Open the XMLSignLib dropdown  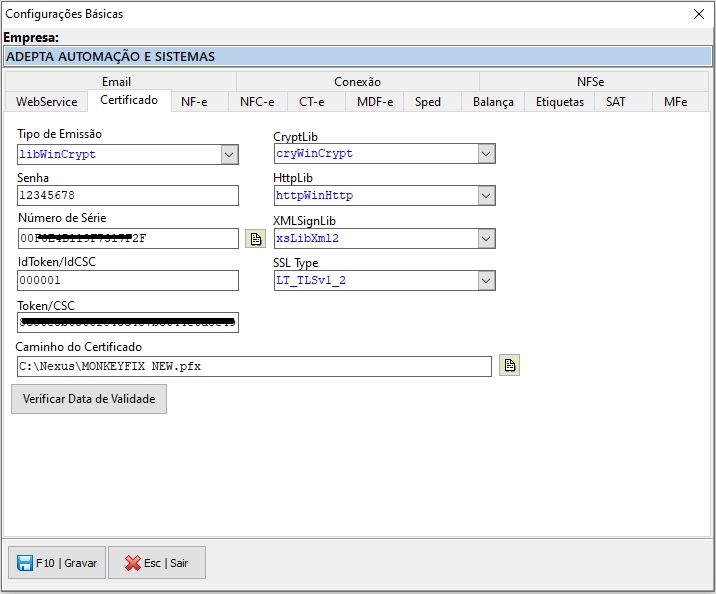[x=486, y=239]
